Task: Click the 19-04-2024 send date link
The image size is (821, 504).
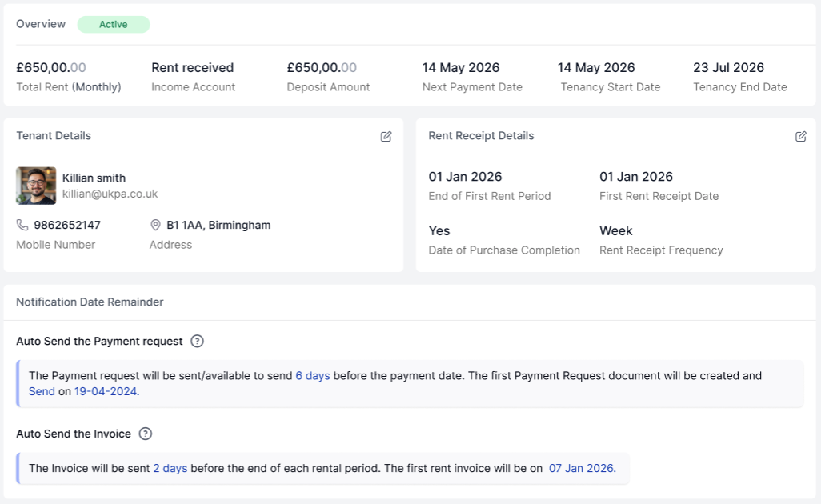Action: [106, 391]
